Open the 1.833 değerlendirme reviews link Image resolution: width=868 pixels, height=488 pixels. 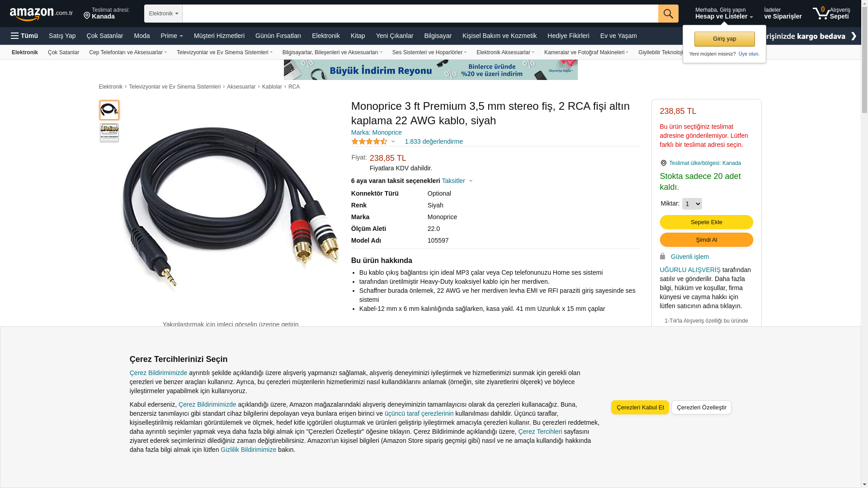point(434,141)
